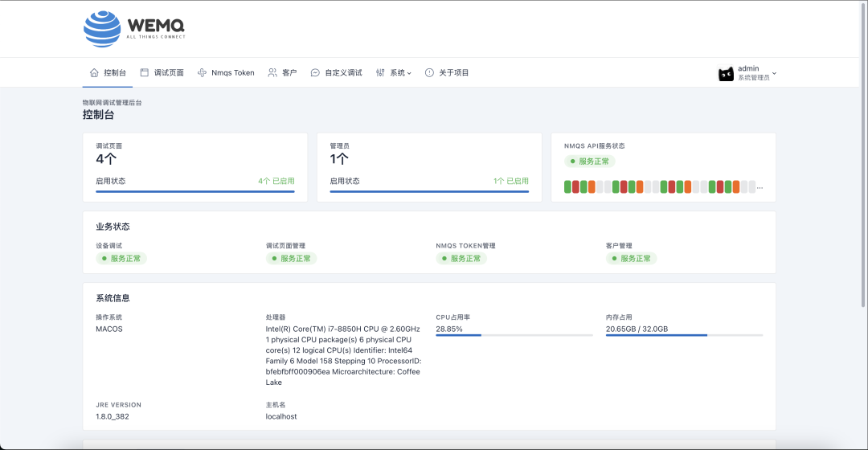
Task: Click the 系统信息 section heading
Action: 113,298
